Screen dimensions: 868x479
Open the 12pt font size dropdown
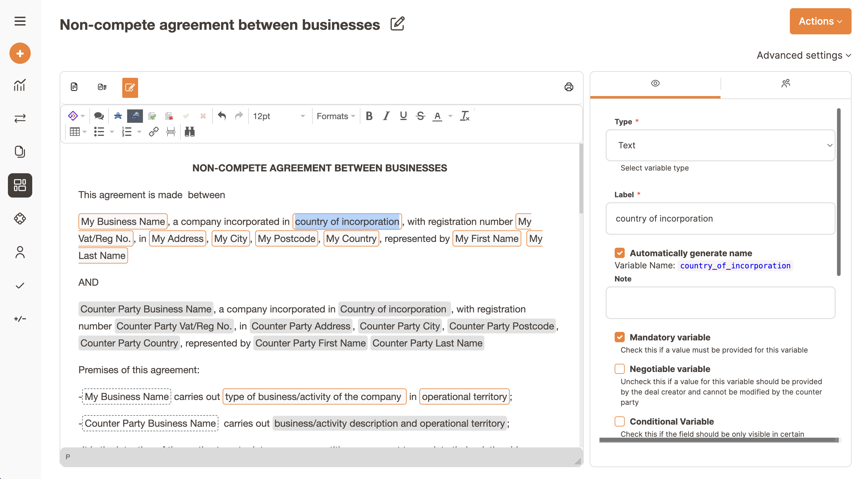pyautogui.click(x=279, y=116)
